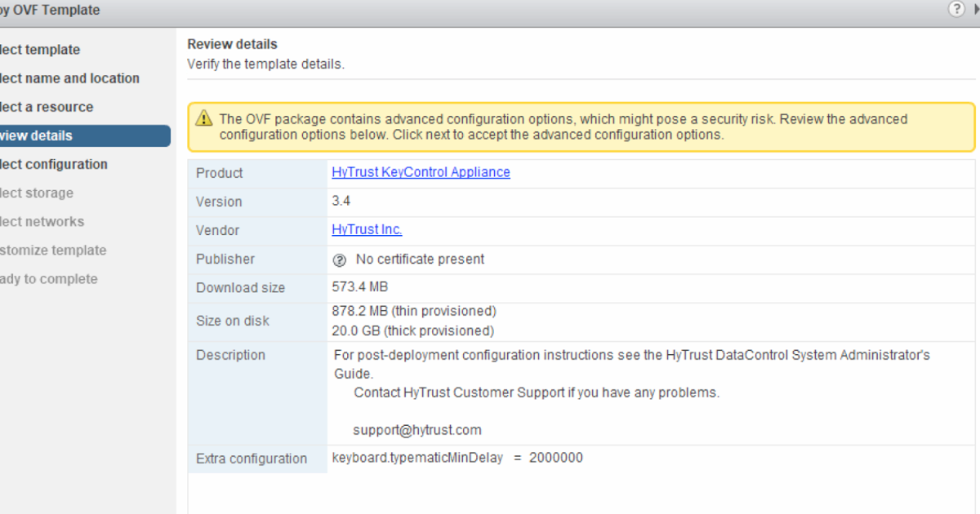Click the Customize template step
The image size is (980, 514).
point(54,250)
